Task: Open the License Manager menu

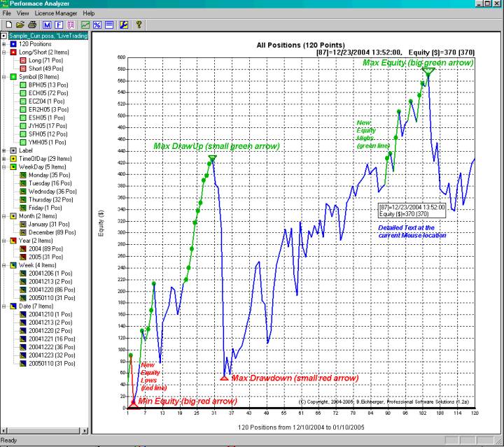Action: pyautogui.click(x=56, y=13)
